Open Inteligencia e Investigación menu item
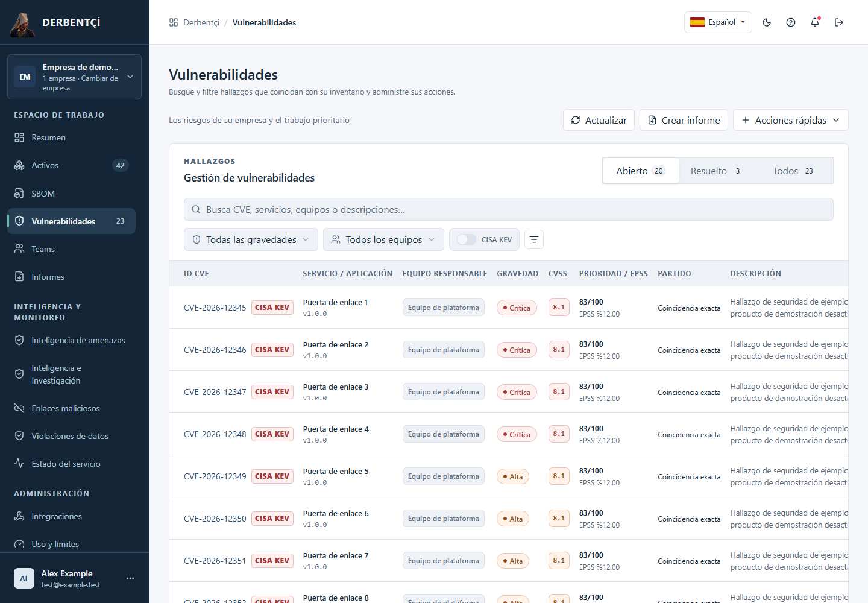Viewport: 868px width, 603px height. pyautogui.click(x=71, y=374)
